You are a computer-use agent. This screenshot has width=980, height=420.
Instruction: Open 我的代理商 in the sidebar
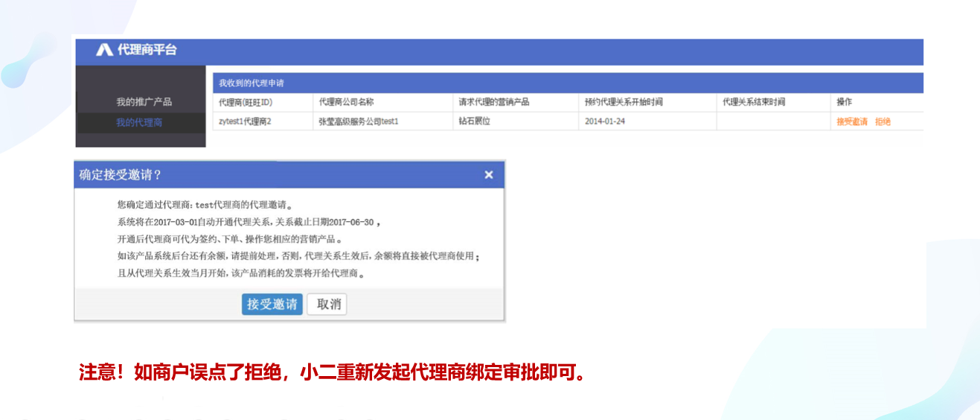139,122
